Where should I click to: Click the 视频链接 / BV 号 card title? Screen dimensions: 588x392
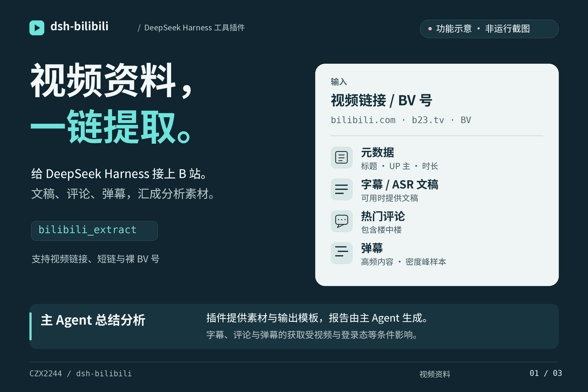coord(381,100)
